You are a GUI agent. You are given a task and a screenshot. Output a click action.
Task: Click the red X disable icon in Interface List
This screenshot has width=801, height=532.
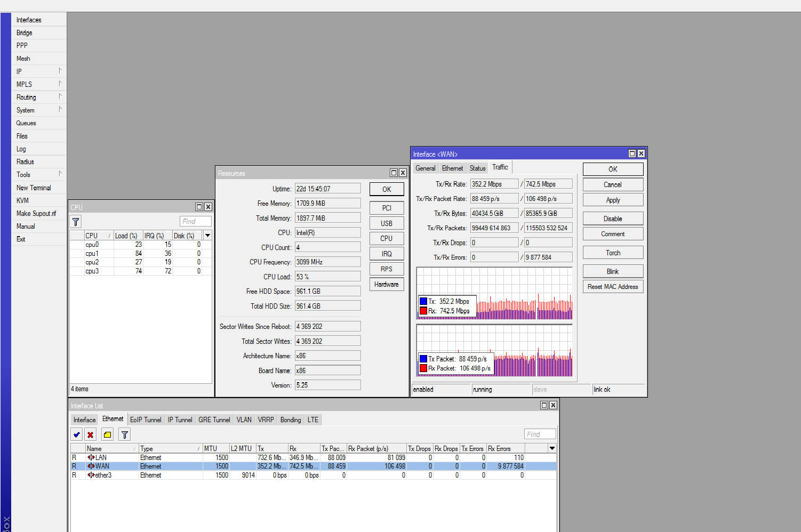coord(91,434)
